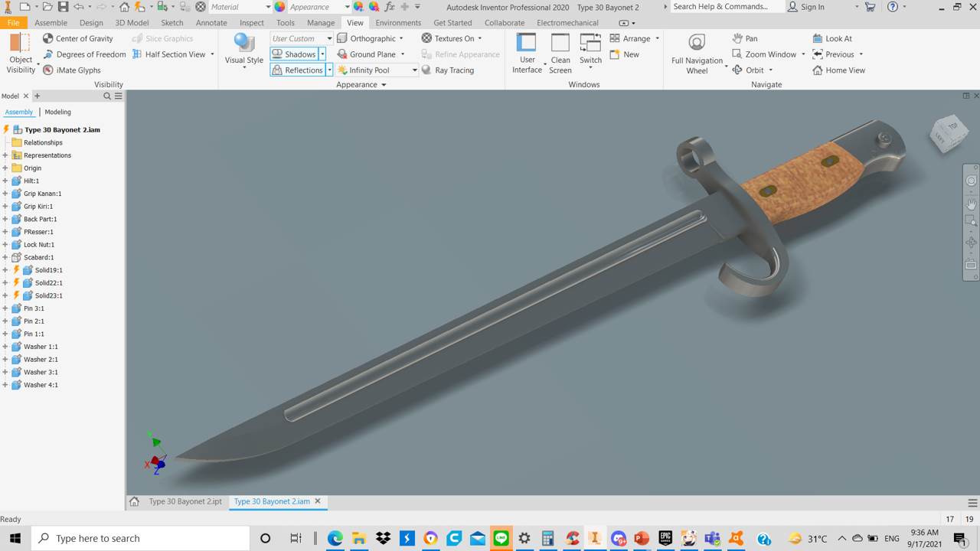Return to Home View

(838, 70)
